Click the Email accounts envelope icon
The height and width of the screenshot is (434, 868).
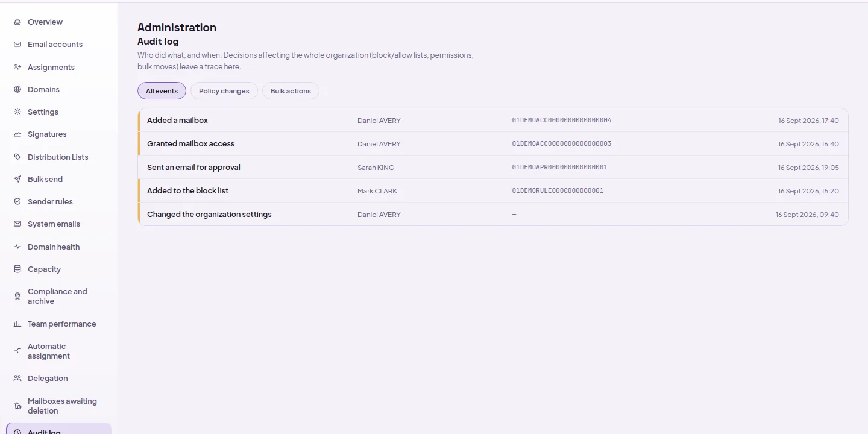(x=17, y=45)
